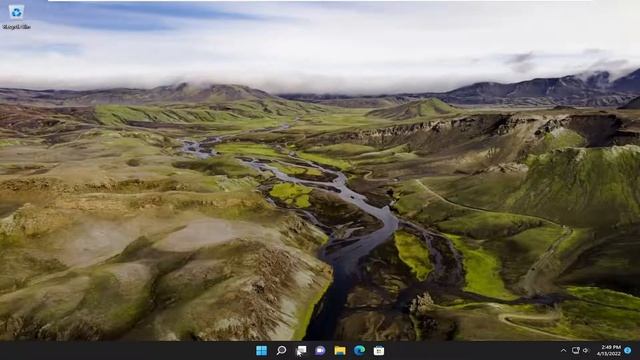Open Task View on the taskbar
Viewport: 640px width, 360px height.
[301, 351]
